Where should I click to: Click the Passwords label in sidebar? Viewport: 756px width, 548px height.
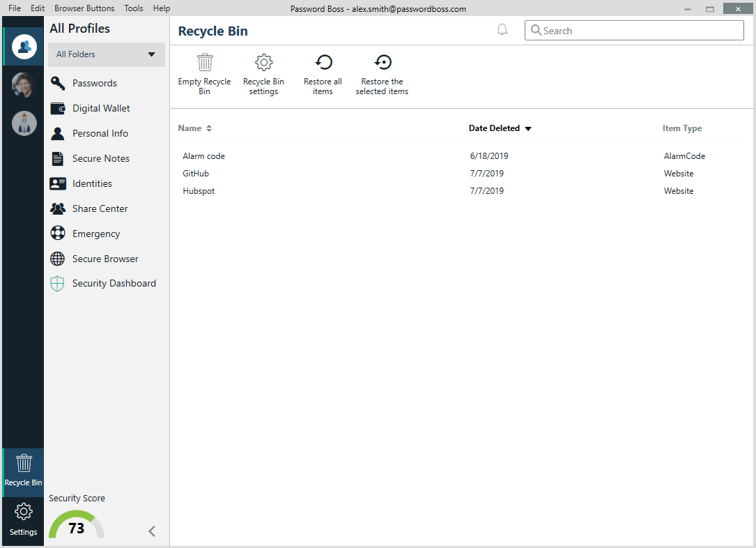coord(95,83)
